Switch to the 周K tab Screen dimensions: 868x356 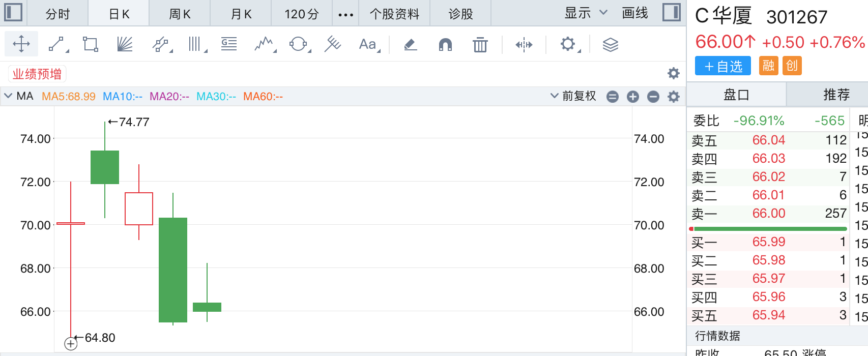tap(180, 14)
